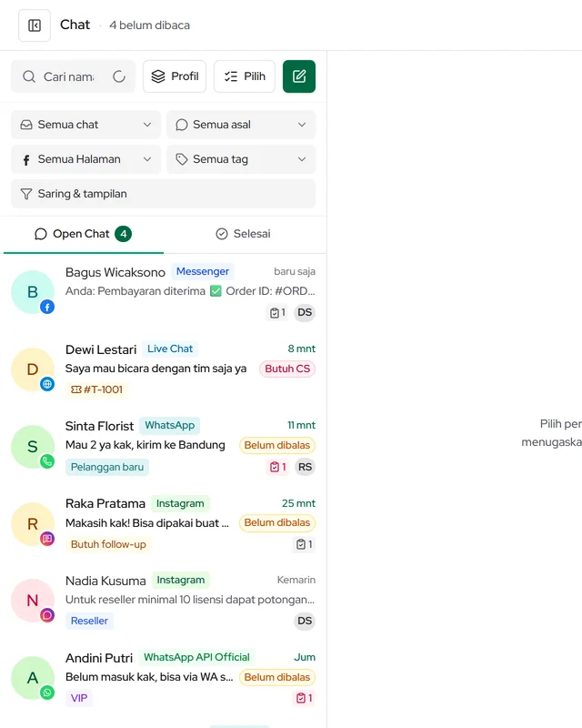Open the compose new chat button

(x=299, y=76)
